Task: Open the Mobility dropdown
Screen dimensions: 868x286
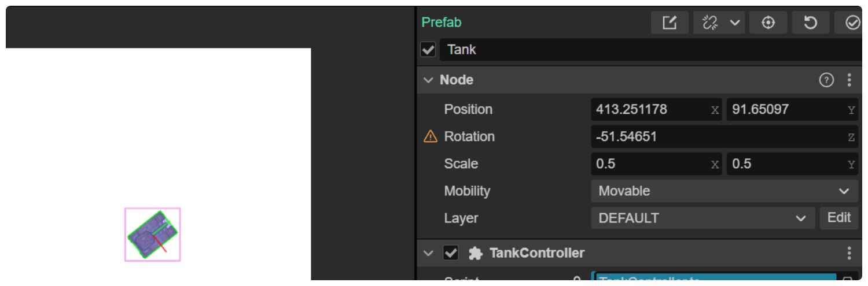Action: 724,191
